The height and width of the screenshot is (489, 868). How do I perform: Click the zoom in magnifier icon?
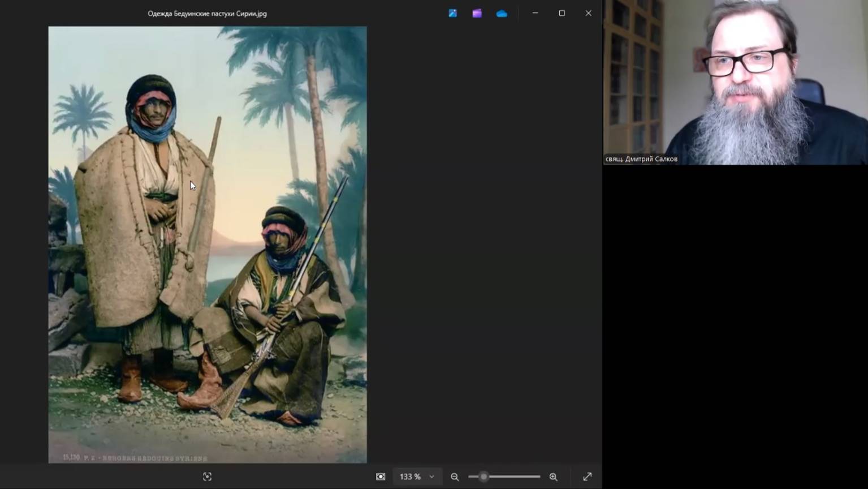pyautogui.click(x=554, y=477)
